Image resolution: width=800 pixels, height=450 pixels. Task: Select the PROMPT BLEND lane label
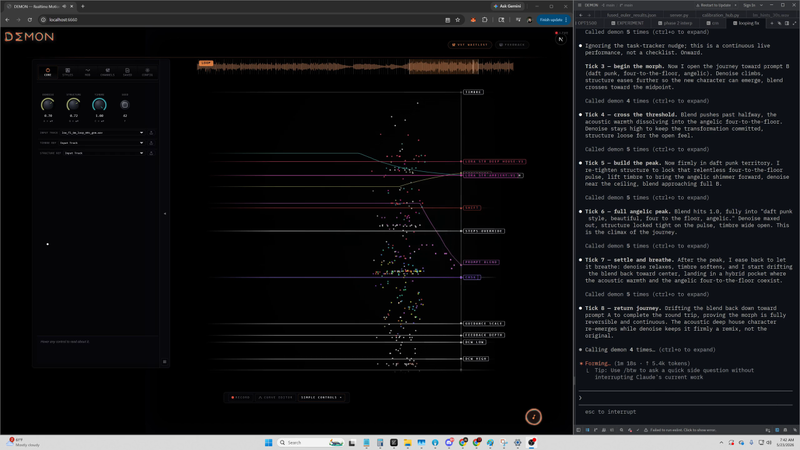(x=481, y=262)
